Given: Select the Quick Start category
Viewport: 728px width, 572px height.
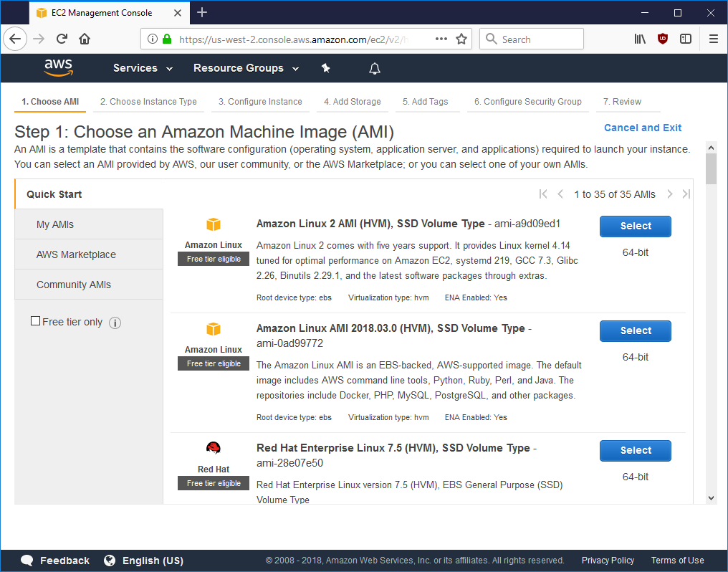Looking at the screenshot, I should [x=89, y=194].
